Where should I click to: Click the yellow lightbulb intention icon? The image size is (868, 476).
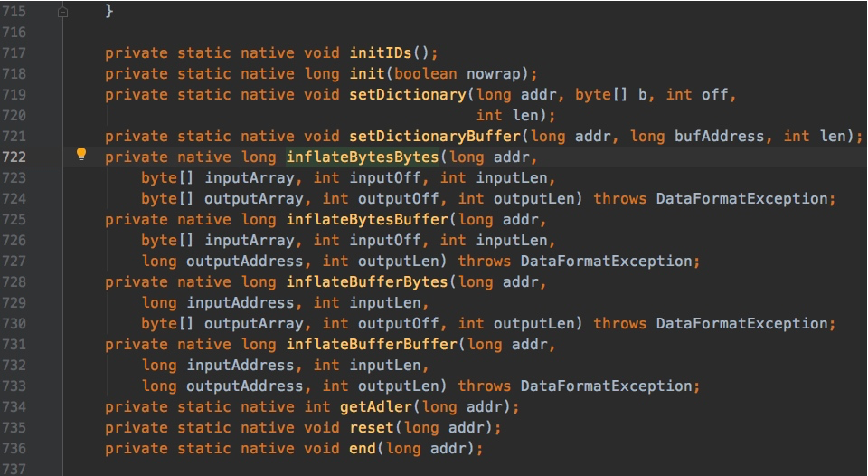(80, 156)
